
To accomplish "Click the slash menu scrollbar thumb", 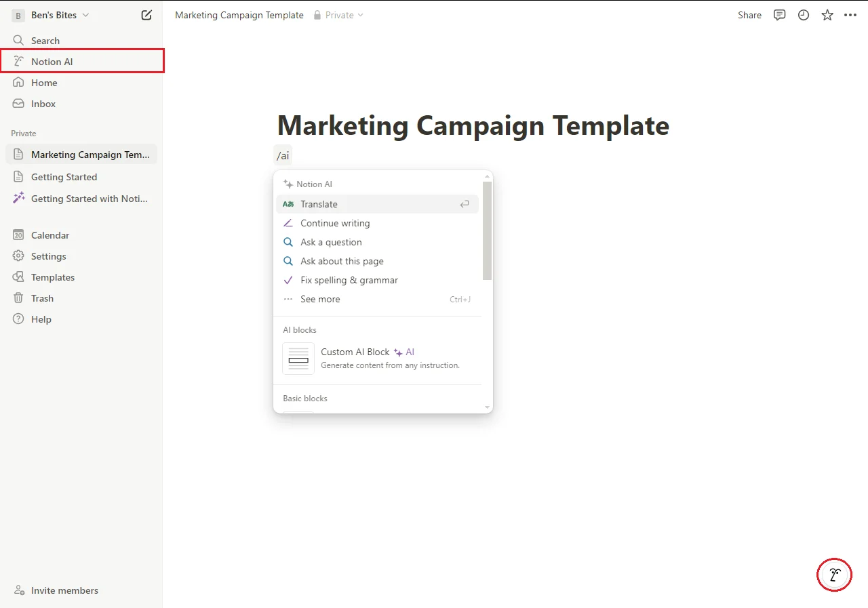I will pyautogui.click(x=487, y=230).
